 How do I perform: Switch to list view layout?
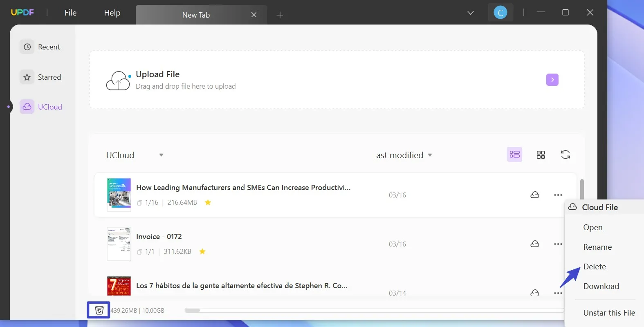point(514,155)
